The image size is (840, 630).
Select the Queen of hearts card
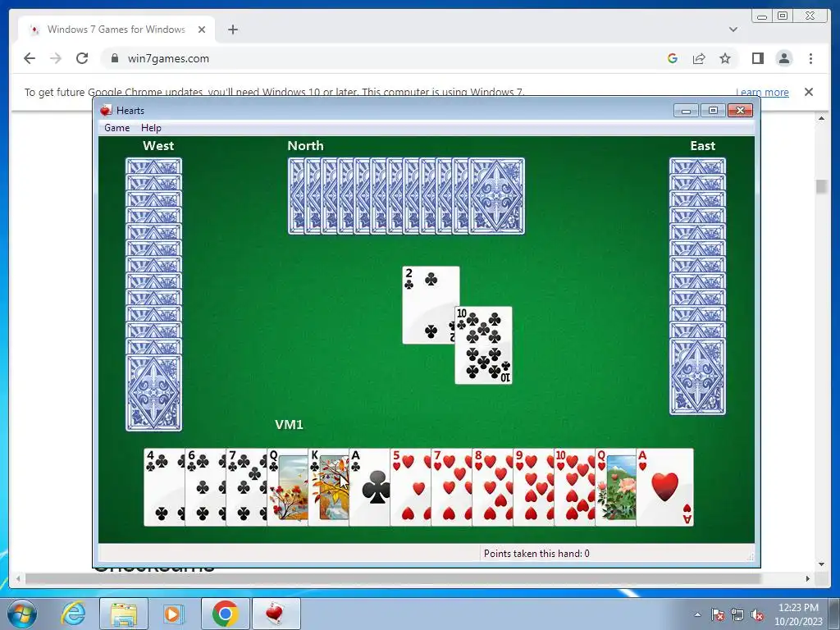pos(615,487)
